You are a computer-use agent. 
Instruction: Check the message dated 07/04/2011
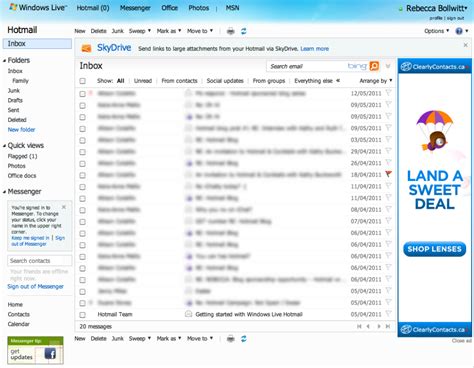[x=83, y=222]
